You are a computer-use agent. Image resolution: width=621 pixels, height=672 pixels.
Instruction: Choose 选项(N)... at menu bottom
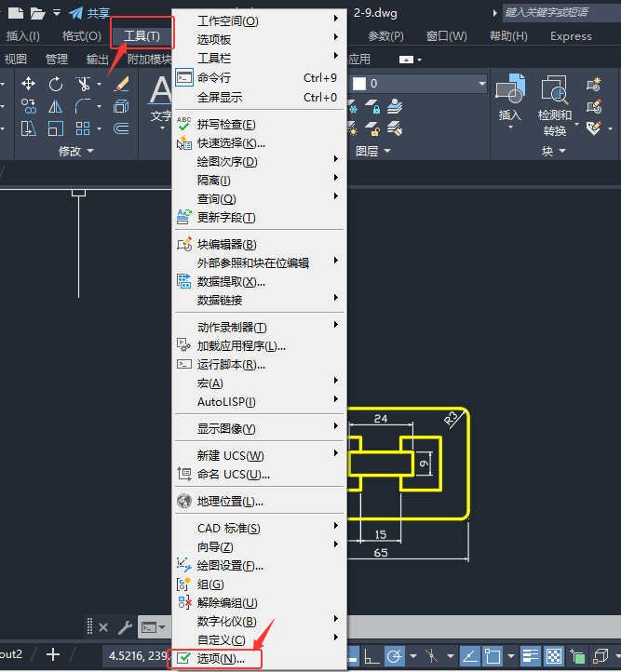(259, 658)
